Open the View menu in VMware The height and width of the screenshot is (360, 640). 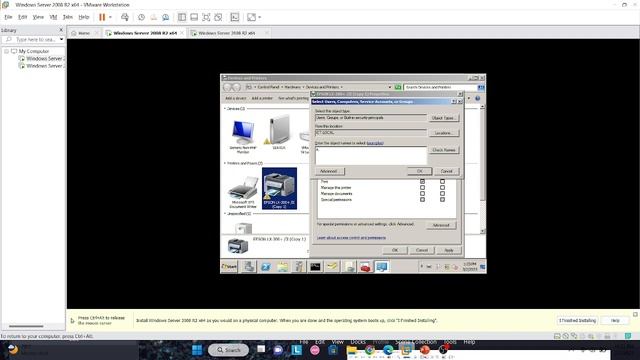38,17
